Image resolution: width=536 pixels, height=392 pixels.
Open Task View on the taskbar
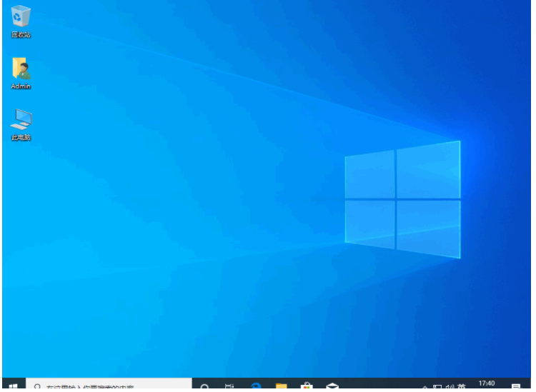[229, 387]
